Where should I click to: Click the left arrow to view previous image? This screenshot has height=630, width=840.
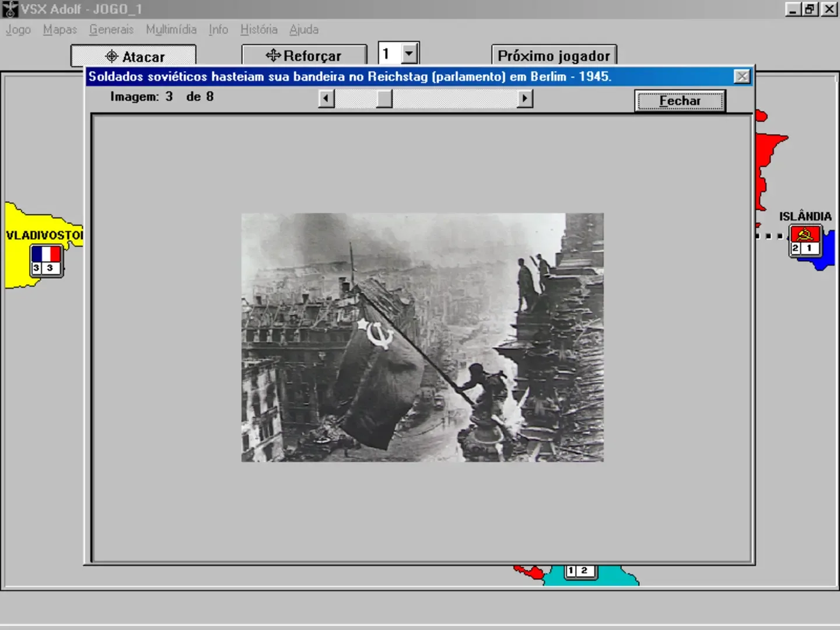(326, 98)
